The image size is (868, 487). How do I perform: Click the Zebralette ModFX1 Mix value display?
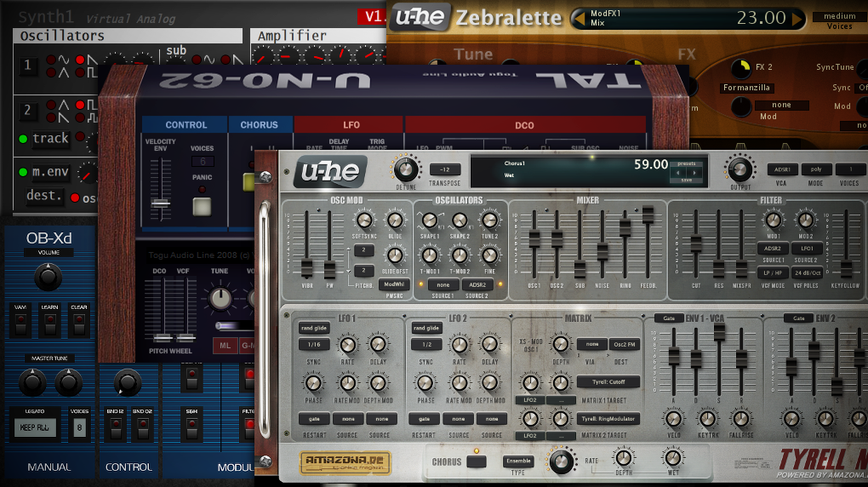coord(689,19)
